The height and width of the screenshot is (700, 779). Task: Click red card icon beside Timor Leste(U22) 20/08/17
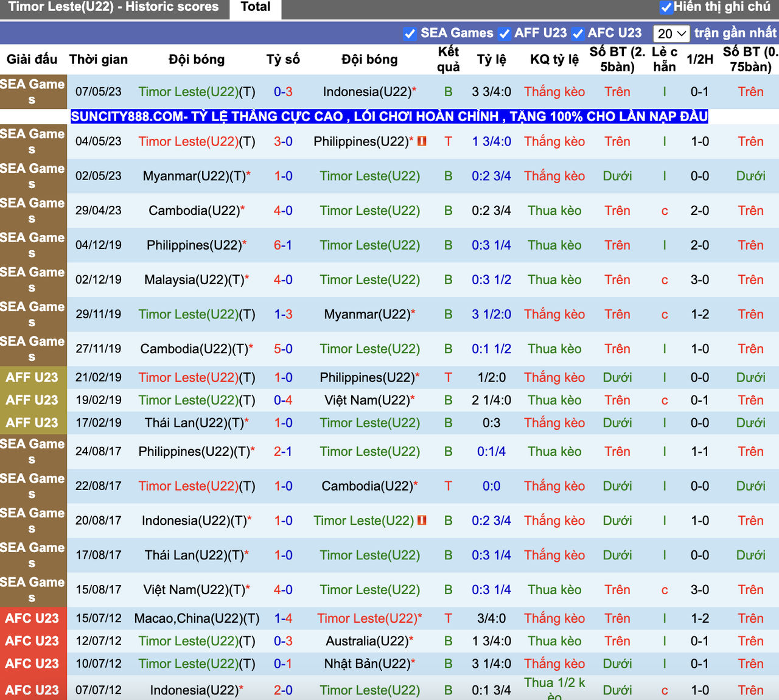coord(422,520)
